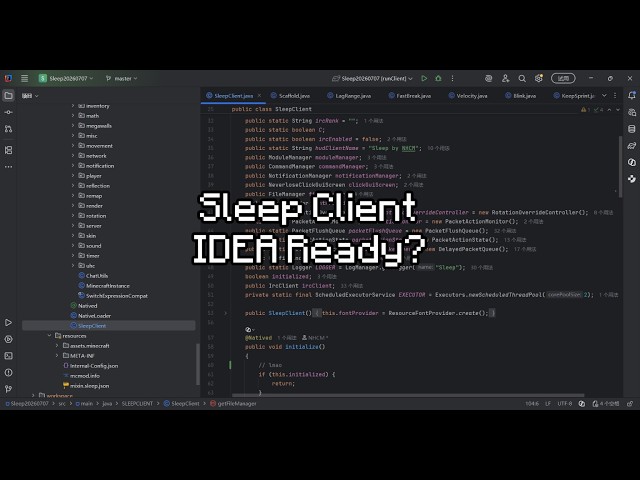Select Internal-Config.json file
Image resolution: width=640 pixels, height=480 pixels.
pos(91,366)
